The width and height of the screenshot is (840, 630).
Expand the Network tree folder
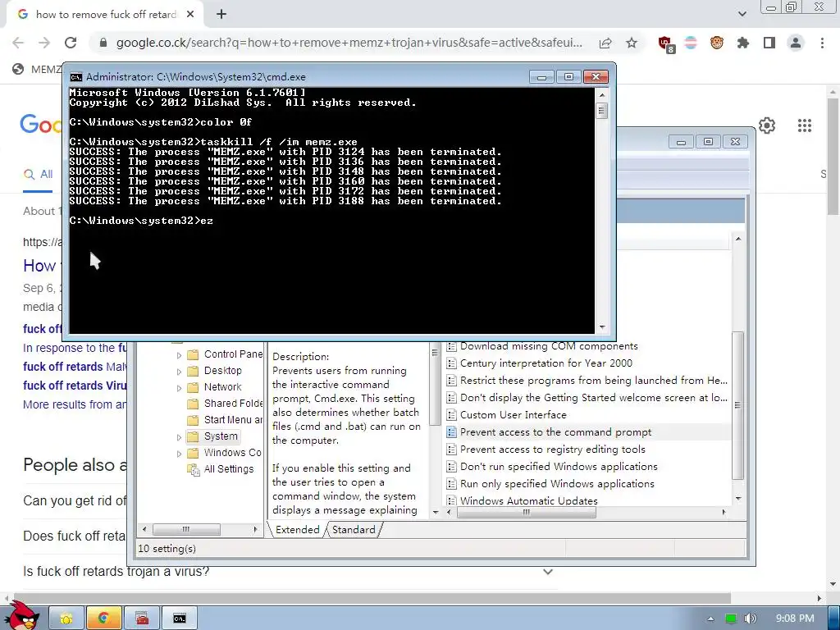(180, 388)
